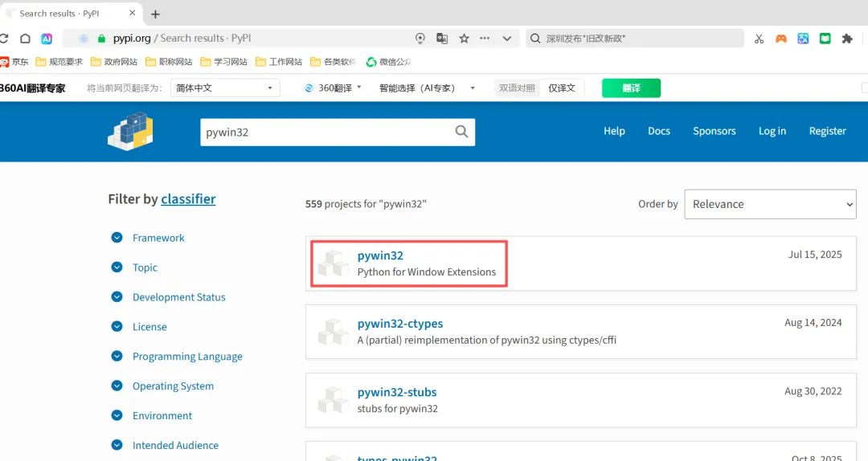Click Log in on PyPI header
The image size is (868, 461).
tap(772, 131)
